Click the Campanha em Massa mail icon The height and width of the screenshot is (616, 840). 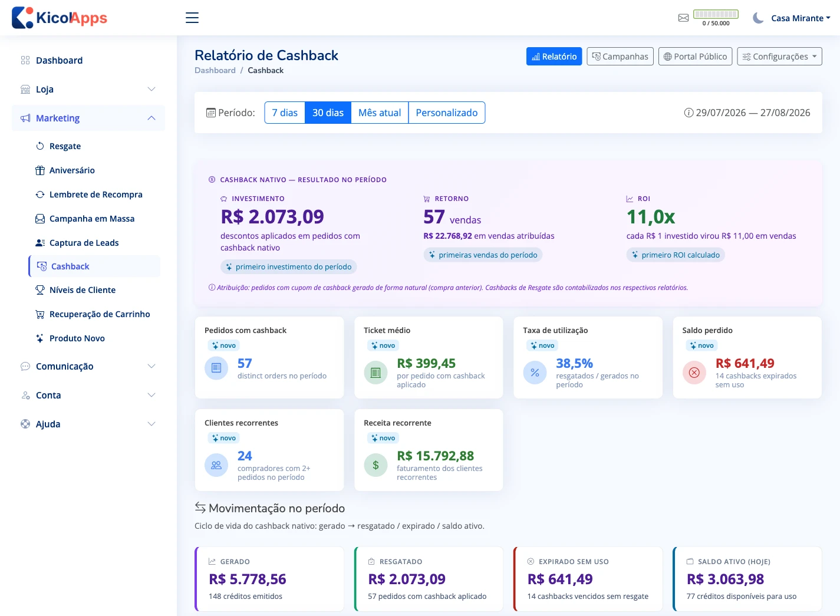pos(40,219)
